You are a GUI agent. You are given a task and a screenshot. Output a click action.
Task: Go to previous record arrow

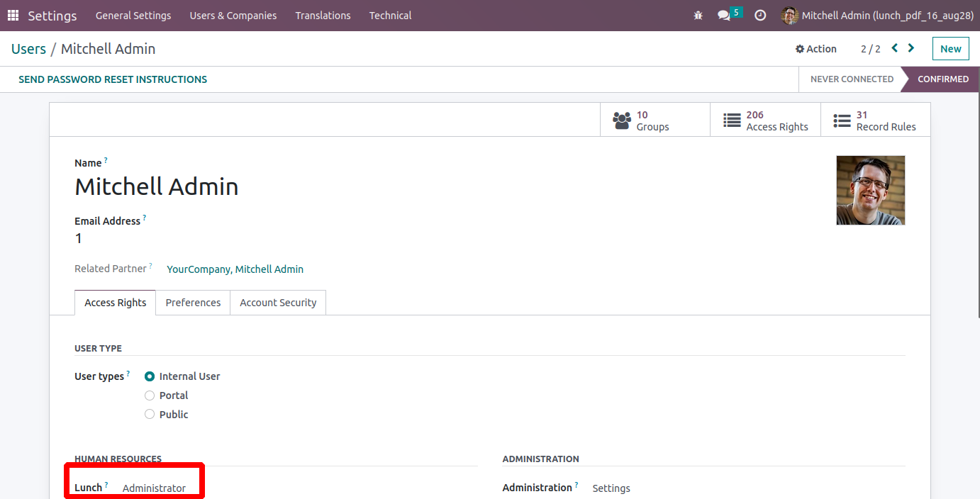tap(894, 48)
